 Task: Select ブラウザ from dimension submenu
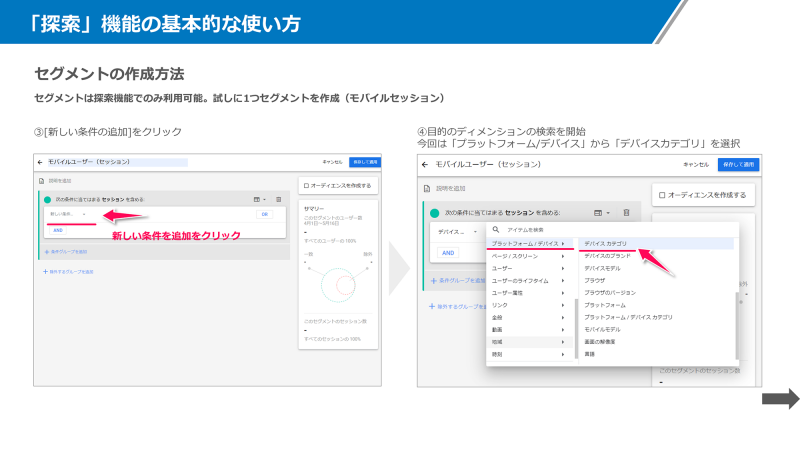(596, 280)
